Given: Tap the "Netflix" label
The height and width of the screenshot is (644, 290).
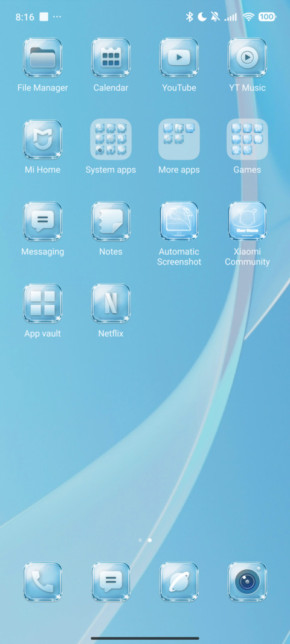Looking at the screenshot, I should click(111, 334).
